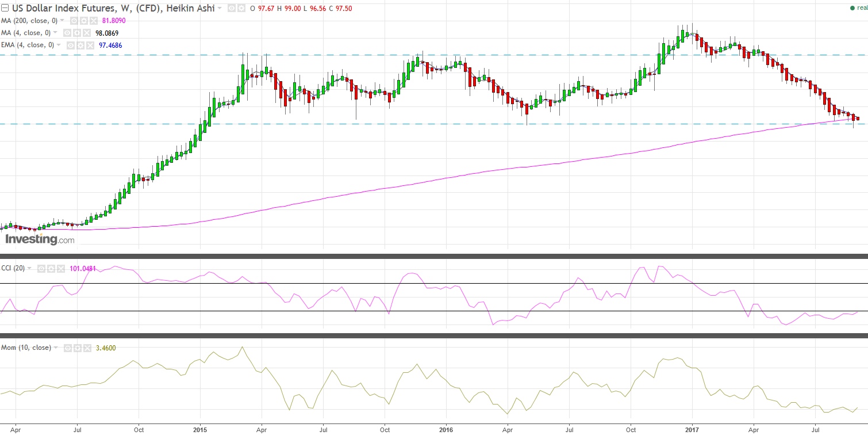The height and width of the screenshot is (435, 868).
Task: Delete the MA (200) indicator
Action: click(x=93, y=21)
